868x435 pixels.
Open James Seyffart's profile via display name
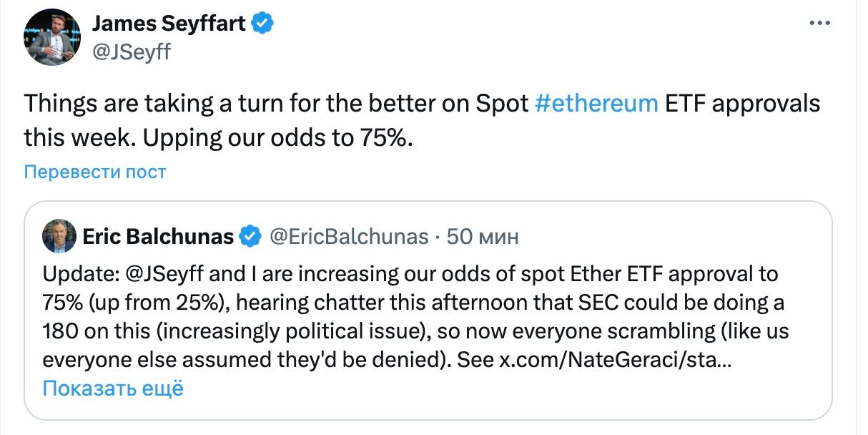169,24
